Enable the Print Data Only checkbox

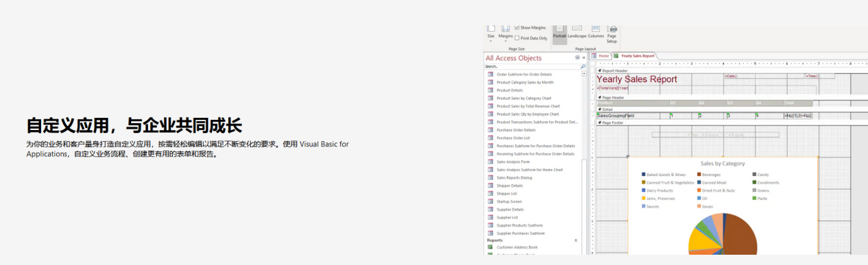[x=517, y=38]
